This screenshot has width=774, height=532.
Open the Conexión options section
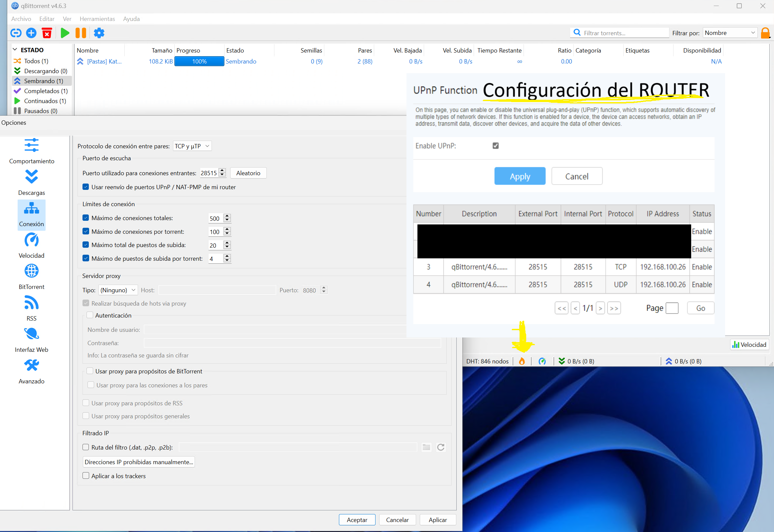point(31,215)
